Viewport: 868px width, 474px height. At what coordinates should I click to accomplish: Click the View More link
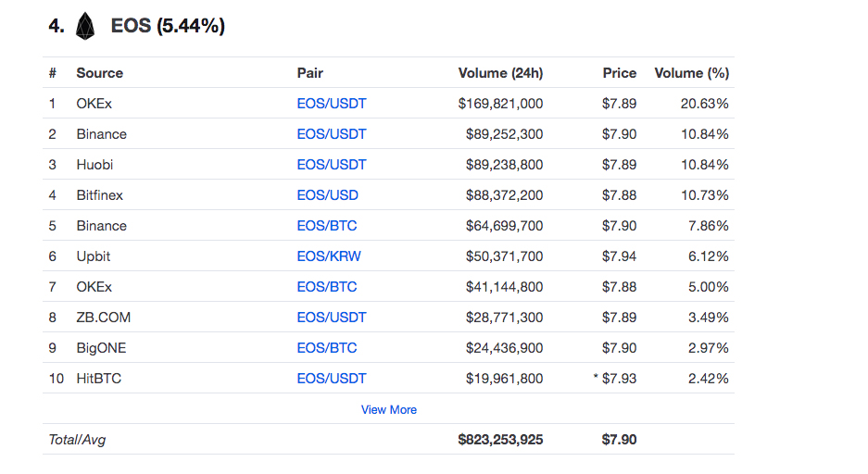point(388,410)
